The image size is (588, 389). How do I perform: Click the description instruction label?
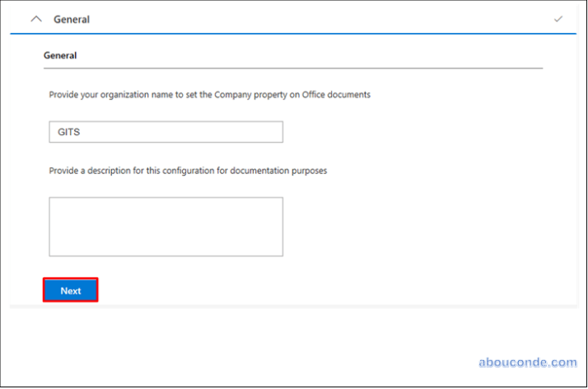[x=188, y=171]
